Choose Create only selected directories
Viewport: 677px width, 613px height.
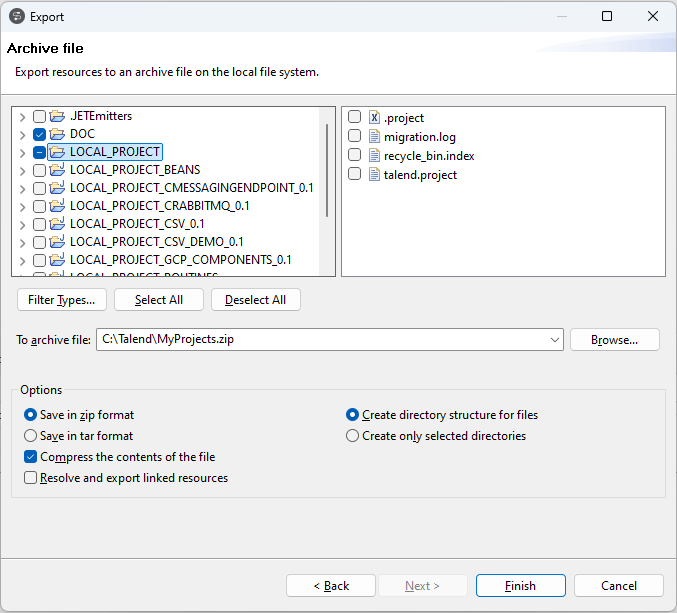point(352,436)
